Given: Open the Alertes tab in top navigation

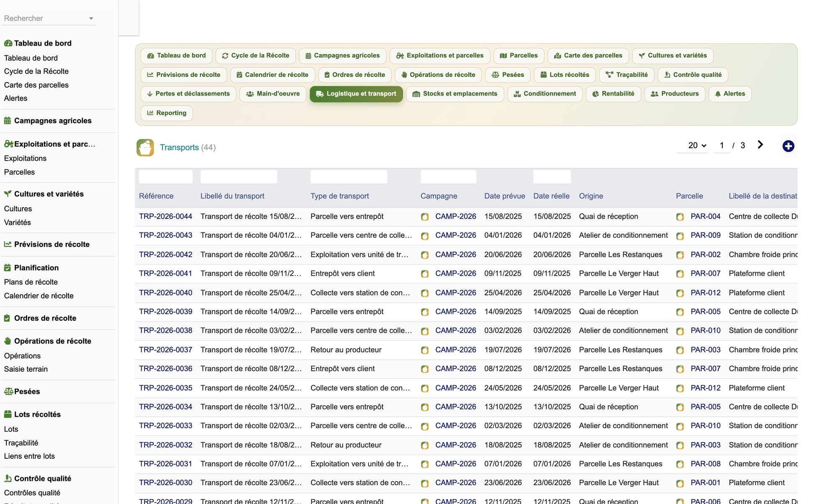Looking at the screenshot, I should [730, 94].
